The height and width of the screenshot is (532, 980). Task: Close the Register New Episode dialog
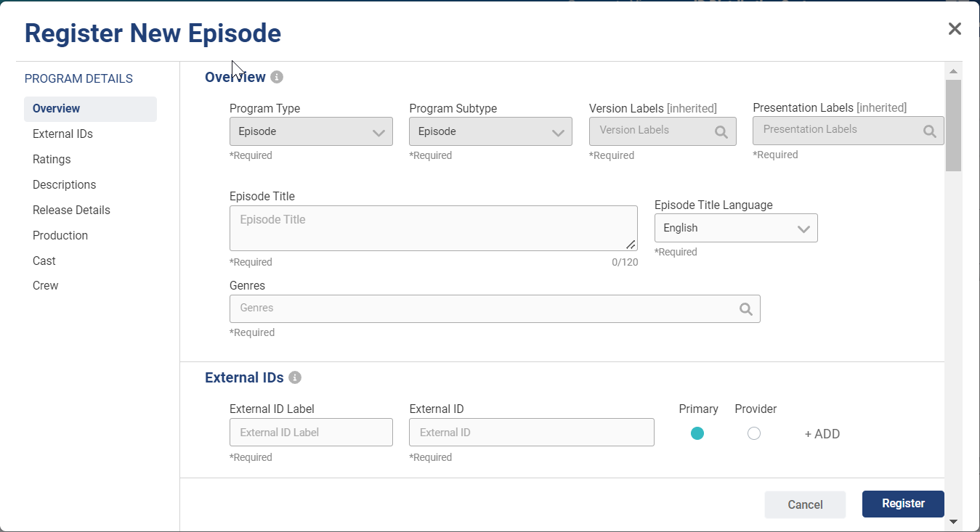pyautogui.click(x=955, y=29)
